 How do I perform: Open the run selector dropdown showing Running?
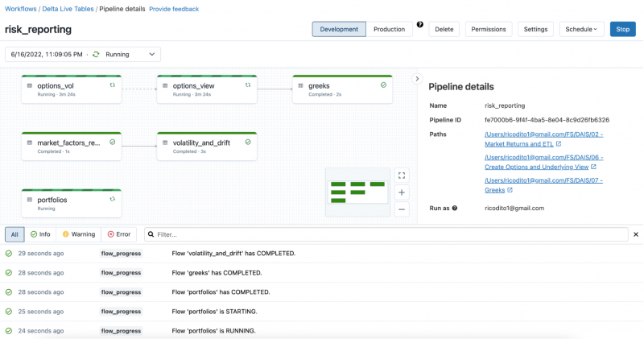click(83, 54)
